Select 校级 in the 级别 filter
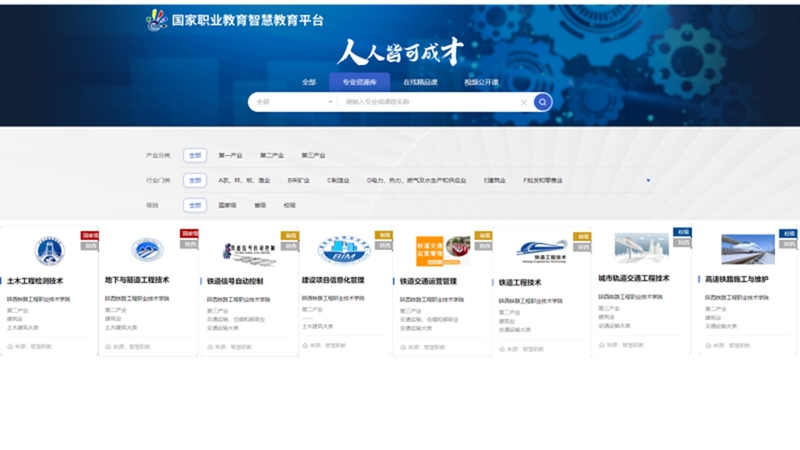 [289, 205]
